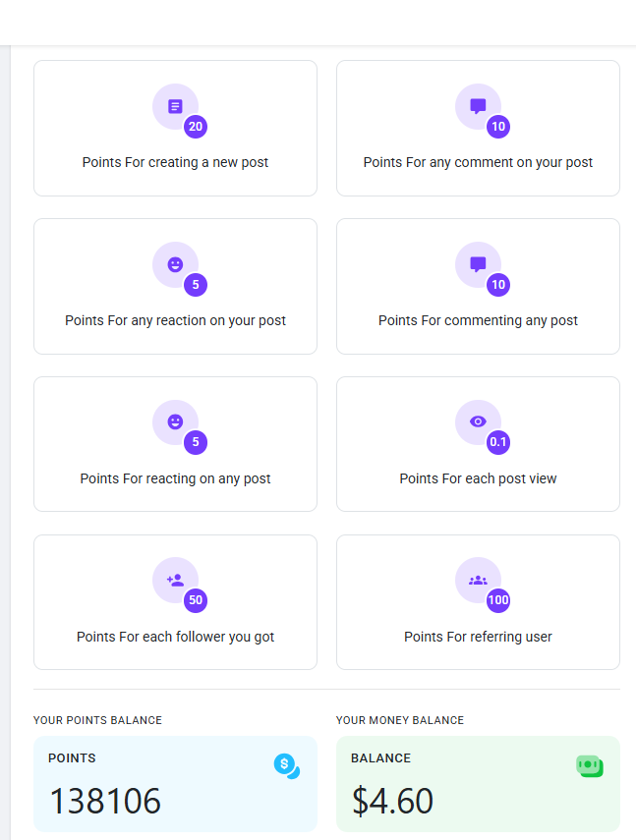This screenshot has width=636, height=840.
Task: Click 'Points For each post view' label
Action: [x=478, y=478]
